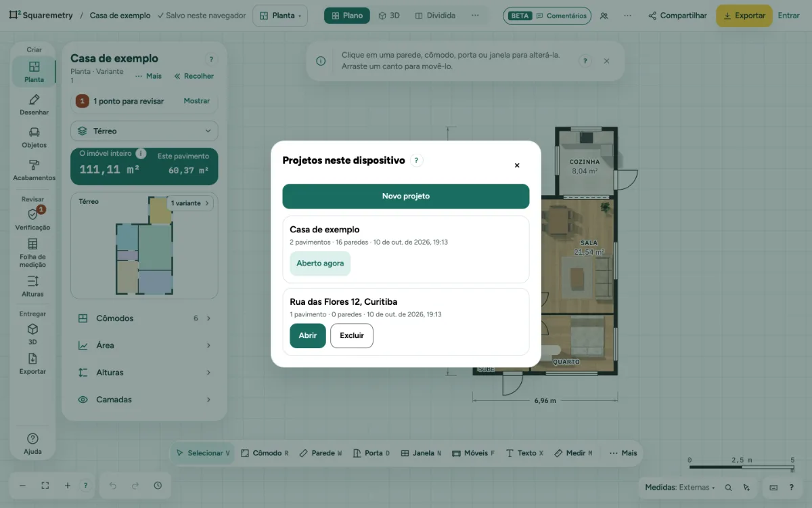
Task: Collapse the panel with Recolher
Action: (194, 77)
